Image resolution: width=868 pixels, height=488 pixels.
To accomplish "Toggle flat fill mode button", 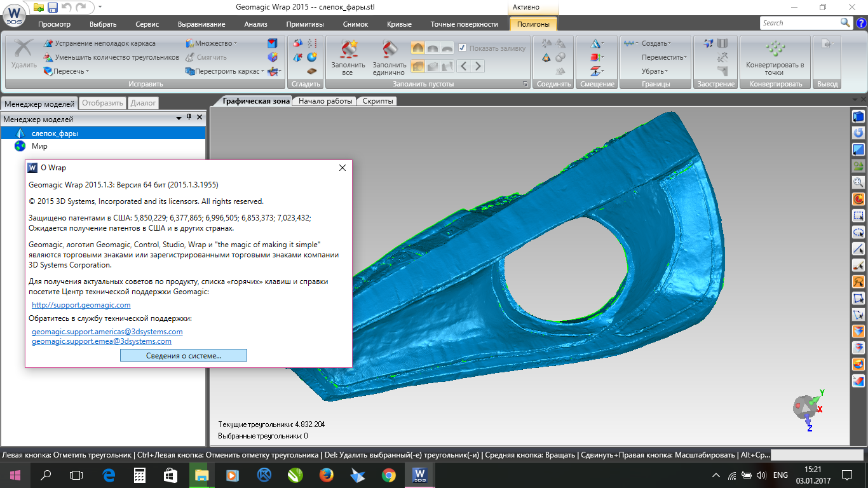I will pos(447,48).
